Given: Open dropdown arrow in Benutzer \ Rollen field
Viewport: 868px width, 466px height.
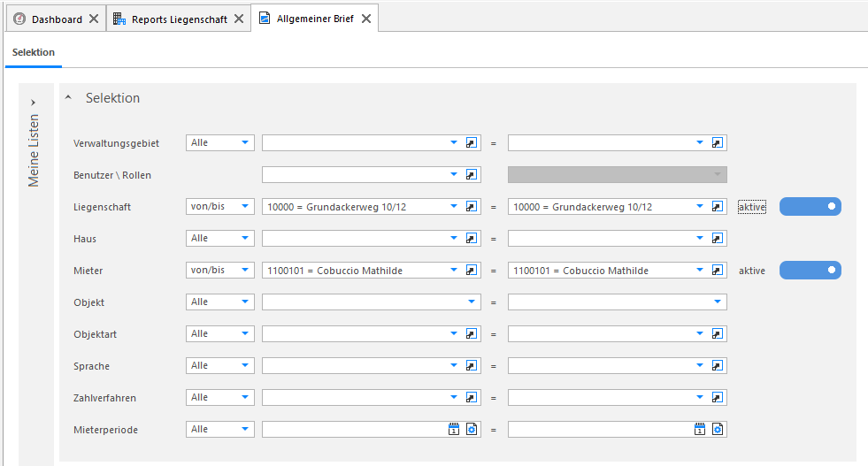Looking at the screenshot, I should tap(453, 175).
